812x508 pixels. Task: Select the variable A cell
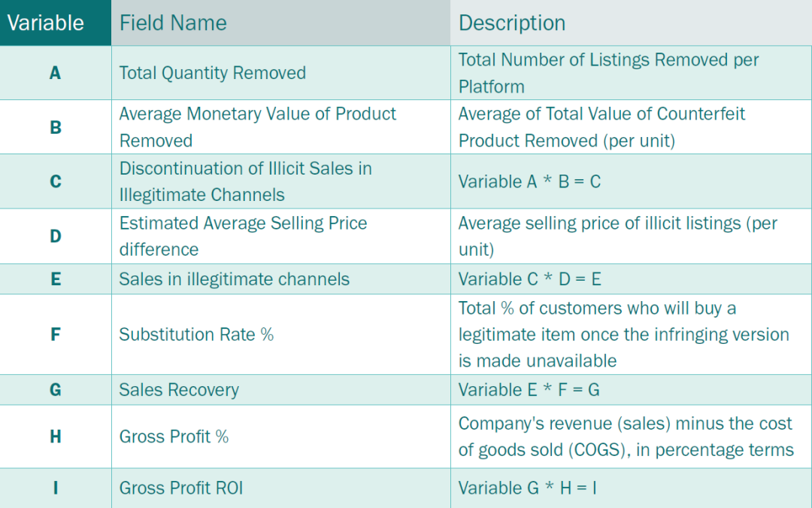56,73
